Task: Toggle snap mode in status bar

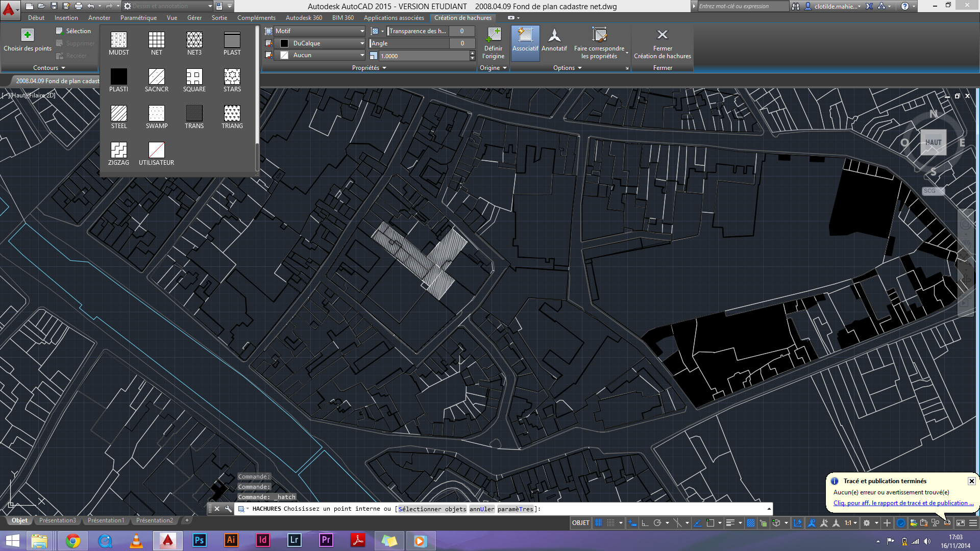Action: (x=610, y=523)
